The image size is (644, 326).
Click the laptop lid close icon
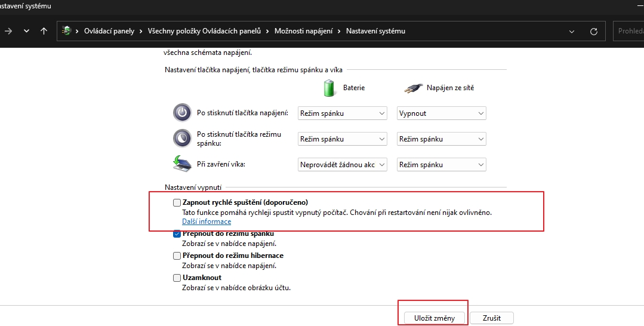point(181,164)
